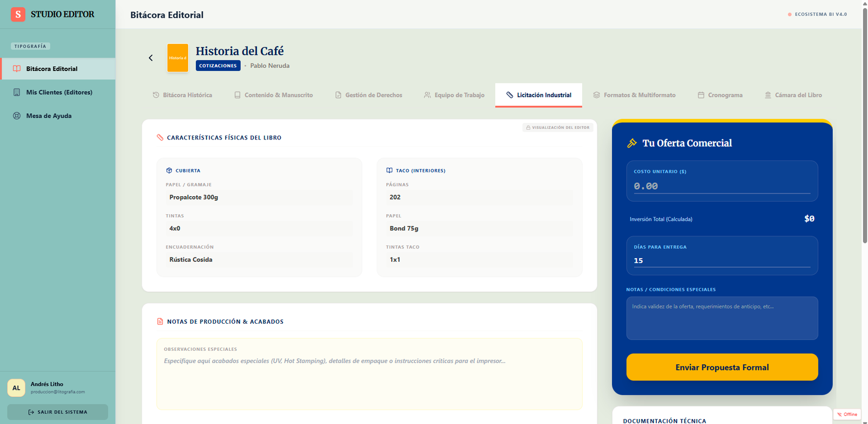This screenshot has height=424, width=868.
Task: Open Bitácora Editorial from the sidebar
Action: coord(52,69)
